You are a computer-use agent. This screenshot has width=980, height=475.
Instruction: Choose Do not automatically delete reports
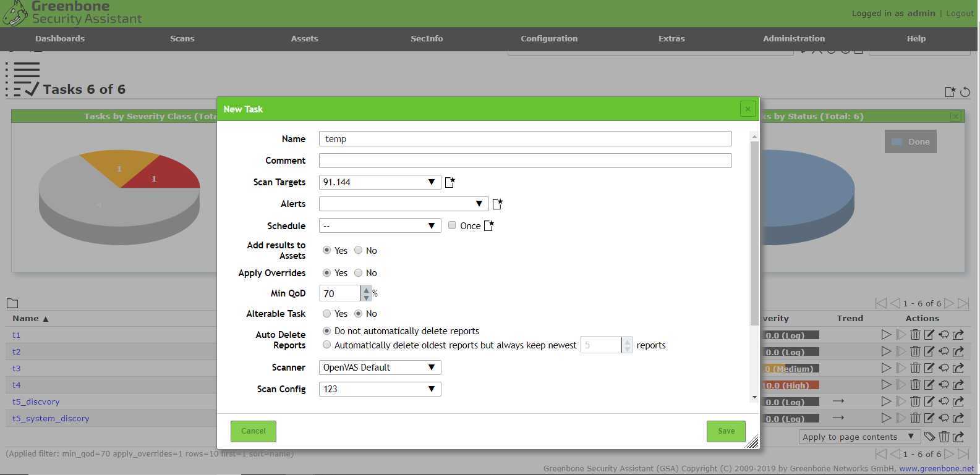[x=327, y=331]
